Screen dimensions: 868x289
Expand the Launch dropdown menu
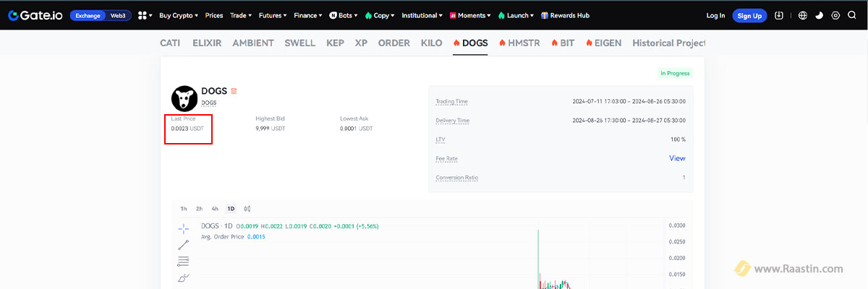516,15
